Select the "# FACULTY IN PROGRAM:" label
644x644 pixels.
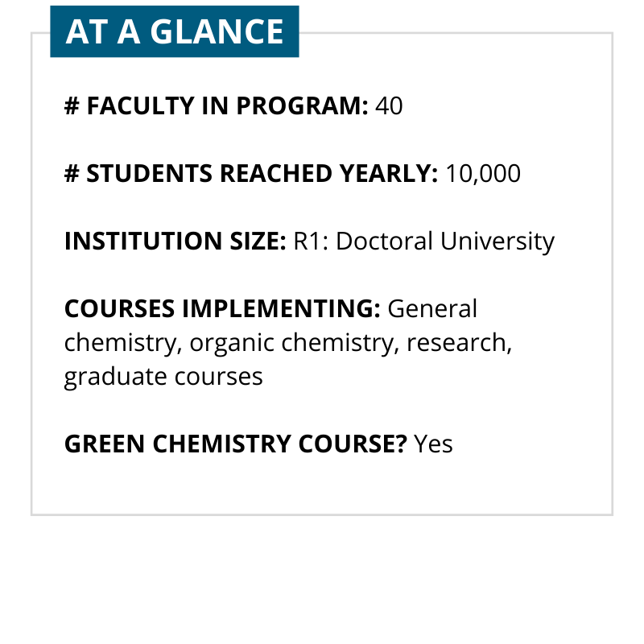click(217, 105)
